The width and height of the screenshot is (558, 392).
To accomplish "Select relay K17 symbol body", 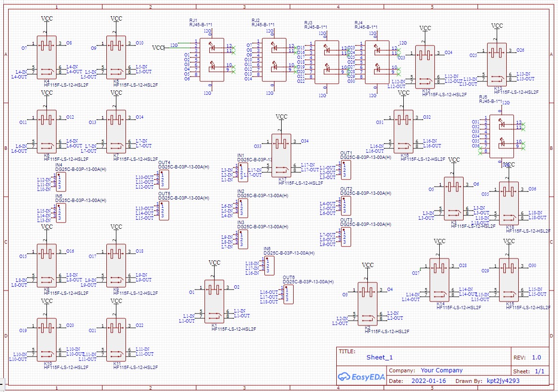I will (x=281, y=156).
